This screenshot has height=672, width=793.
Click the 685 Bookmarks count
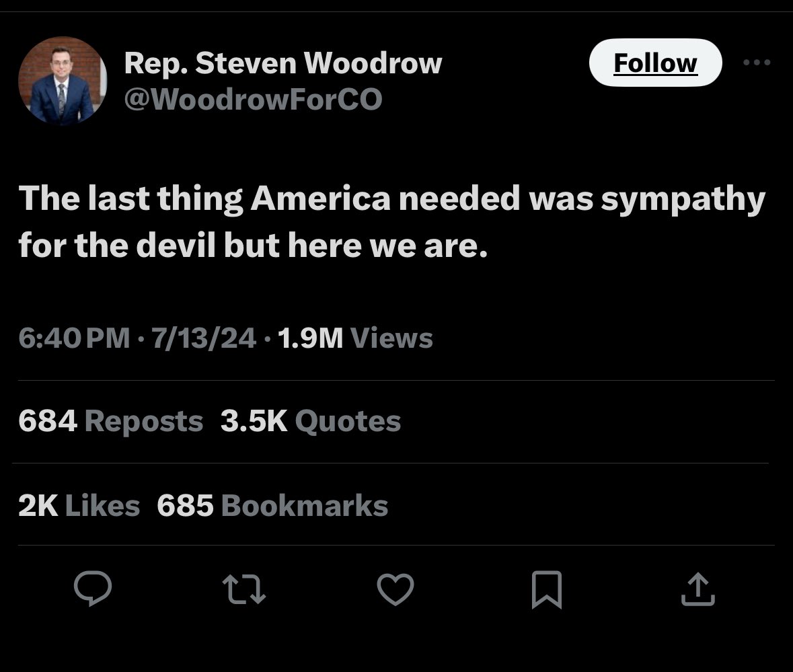272,506
